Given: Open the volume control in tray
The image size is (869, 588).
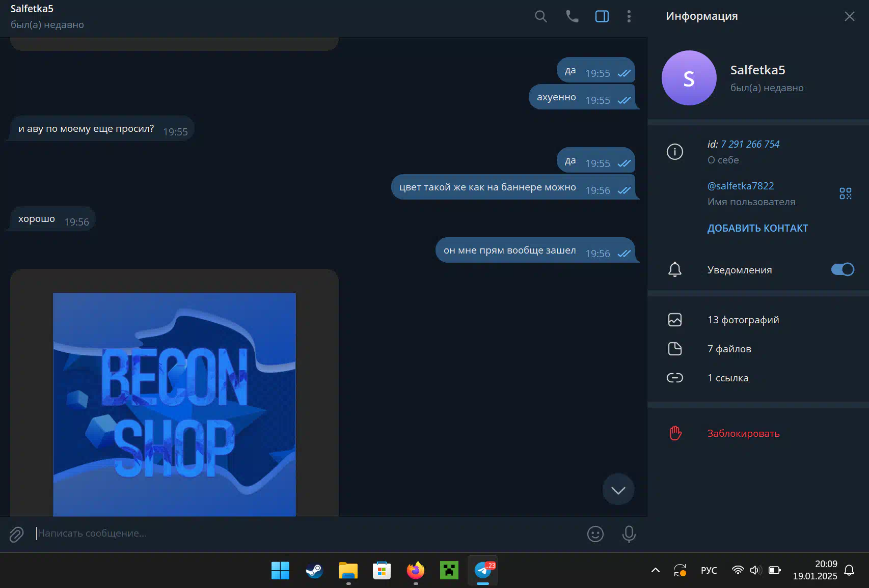Looking at the screenshot, I should pos(756,571).
